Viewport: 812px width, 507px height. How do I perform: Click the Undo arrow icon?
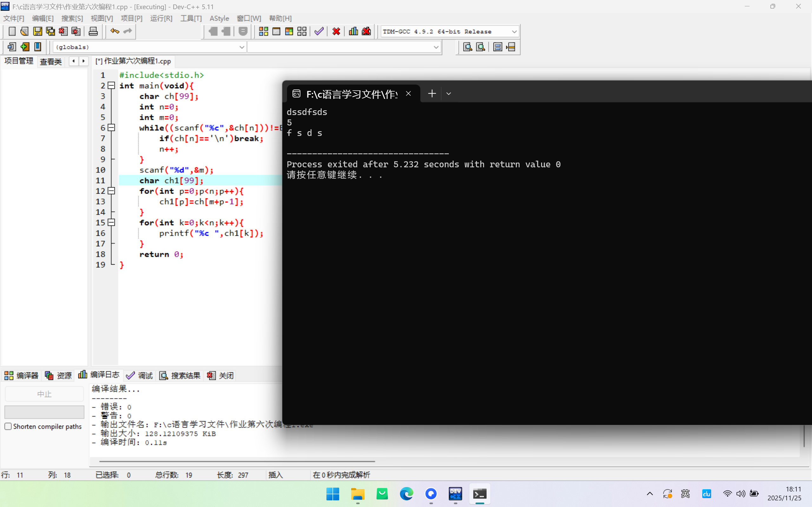[x=115, y=31]
